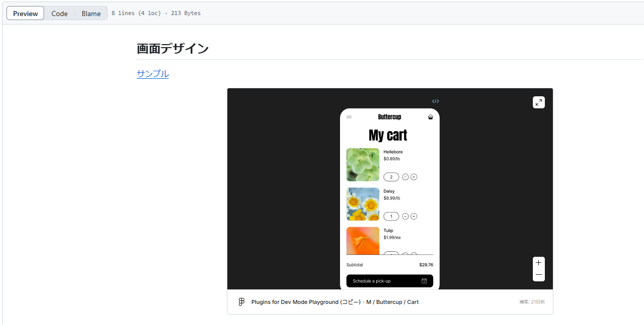Viewport: 644px width, 325px height.
Task: Open the hamburger menu in the Buttercup header
Action: 349,117
